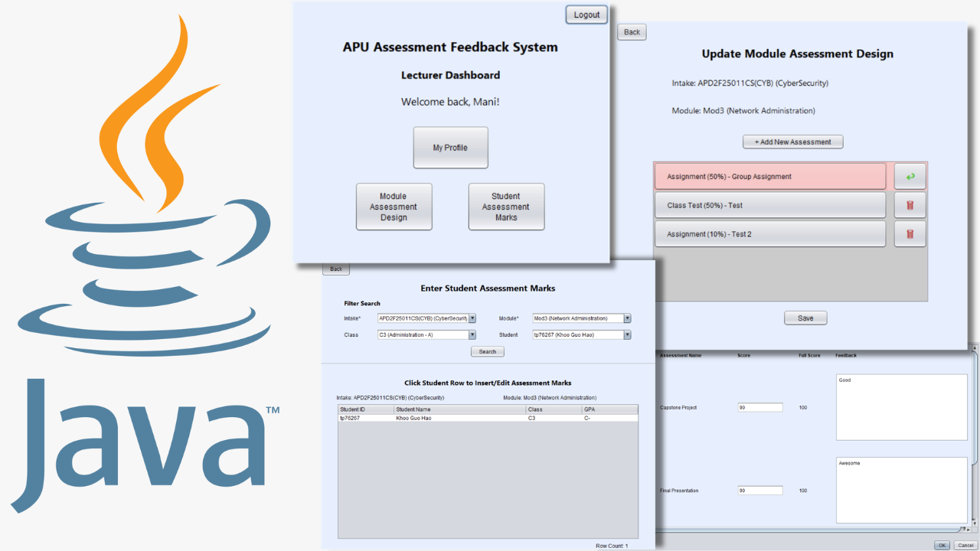Image resolution: width=980 pixels, height=551 pixels.
Task: Click the Row Count: 1 status text
Action: (612, 546)
